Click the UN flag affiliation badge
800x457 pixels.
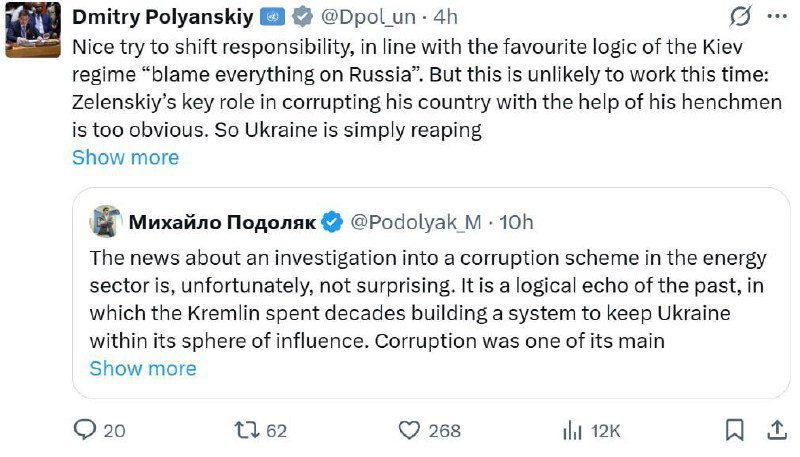(x=271, y=17)
